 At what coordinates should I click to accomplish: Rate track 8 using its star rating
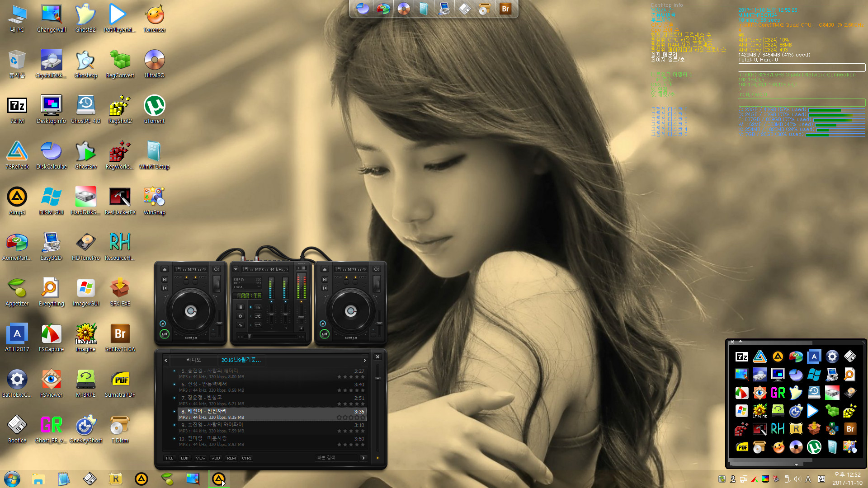point(350,417)
